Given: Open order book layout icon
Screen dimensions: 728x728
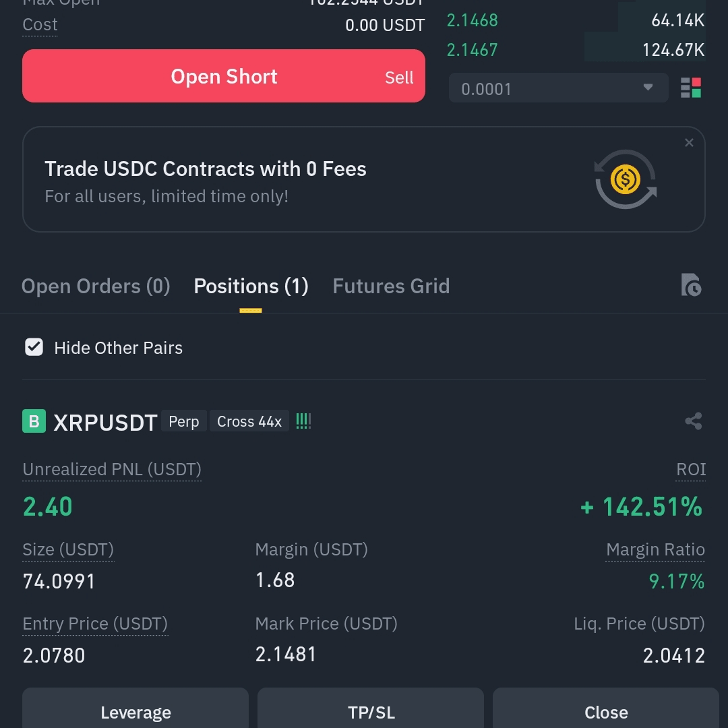Looking at the screenshot, I should pyautogui.click(x=691, y=88).
